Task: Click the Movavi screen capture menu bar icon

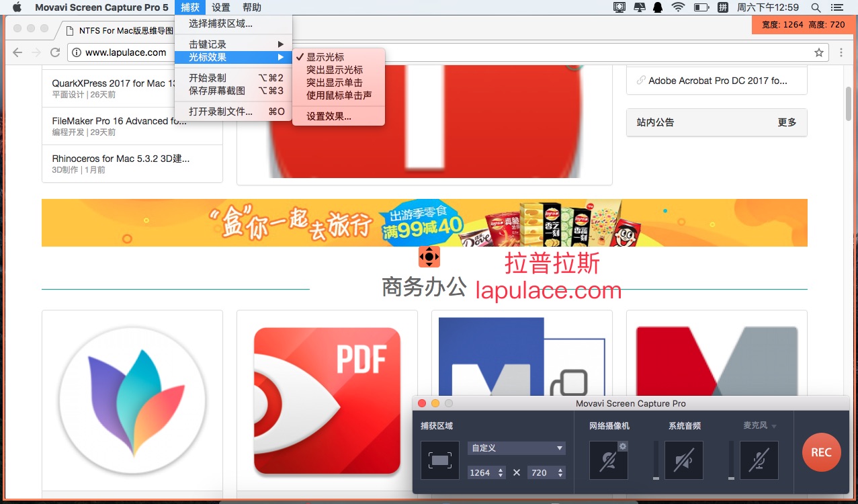Action: [x=619, y=7]
